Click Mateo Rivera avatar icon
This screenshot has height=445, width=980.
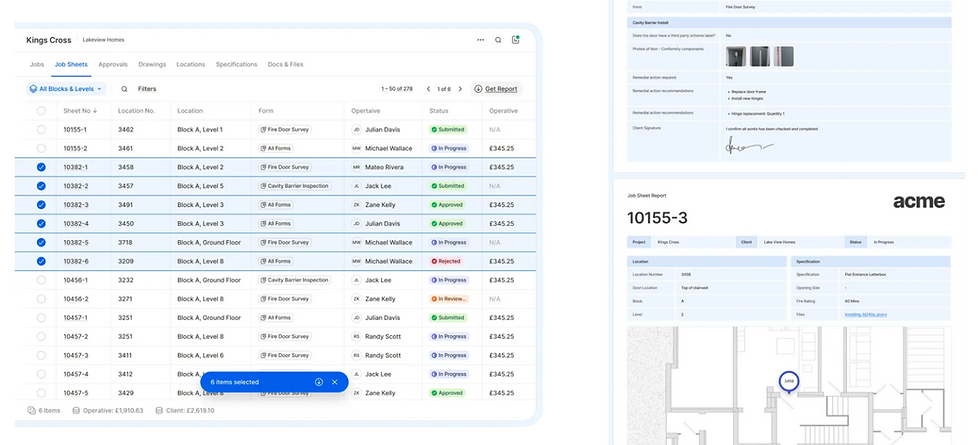coord(356,167)
